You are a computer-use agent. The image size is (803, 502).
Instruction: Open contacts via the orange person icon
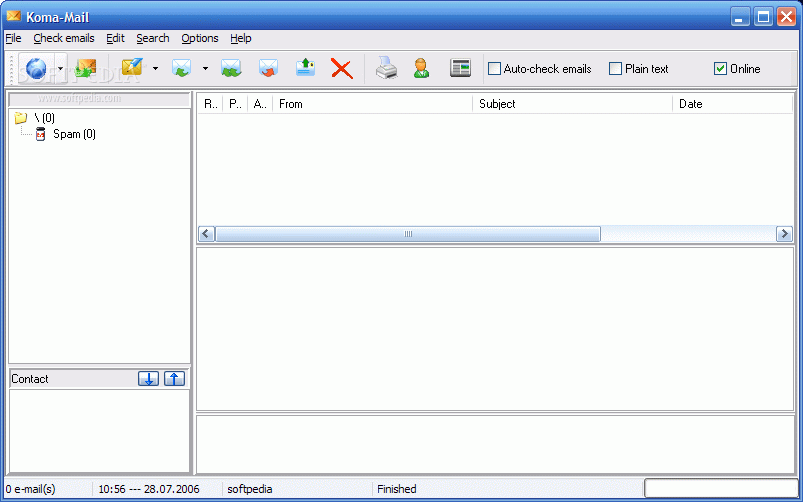(421, 69)
